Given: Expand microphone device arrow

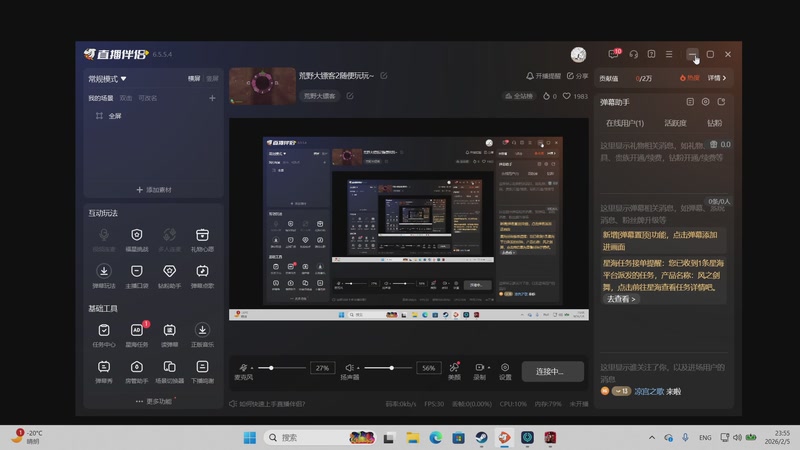Looking at the screenshot, I should tap(252, 368).
